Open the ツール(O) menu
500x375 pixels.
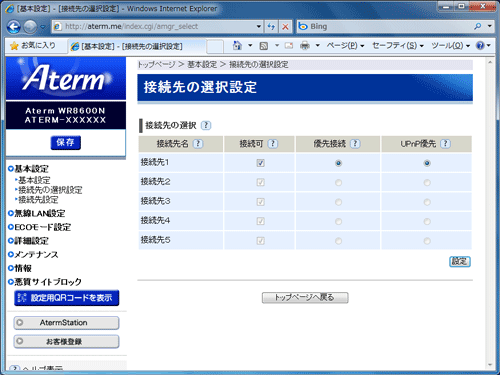coord(450,45)
